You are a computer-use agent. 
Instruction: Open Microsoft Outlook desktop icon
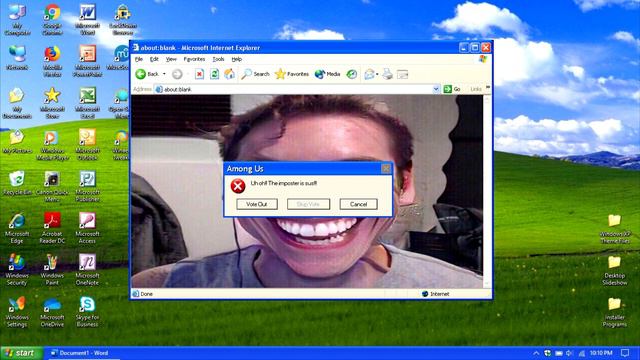(x=87, y=145)
